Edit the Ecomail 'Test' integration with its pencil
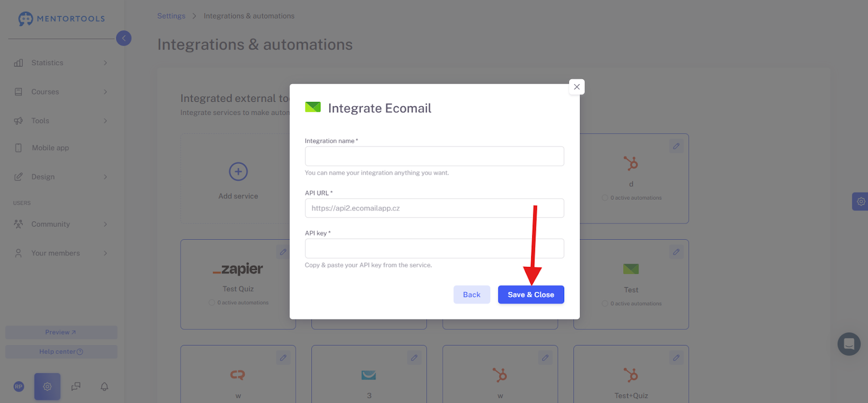 pos(676,252)
